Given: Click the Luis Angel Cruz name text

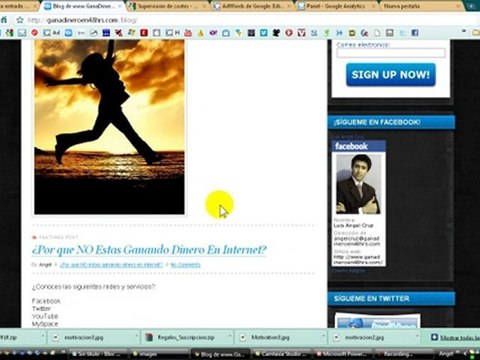Looking at the screenshot, I should (353, 226).
